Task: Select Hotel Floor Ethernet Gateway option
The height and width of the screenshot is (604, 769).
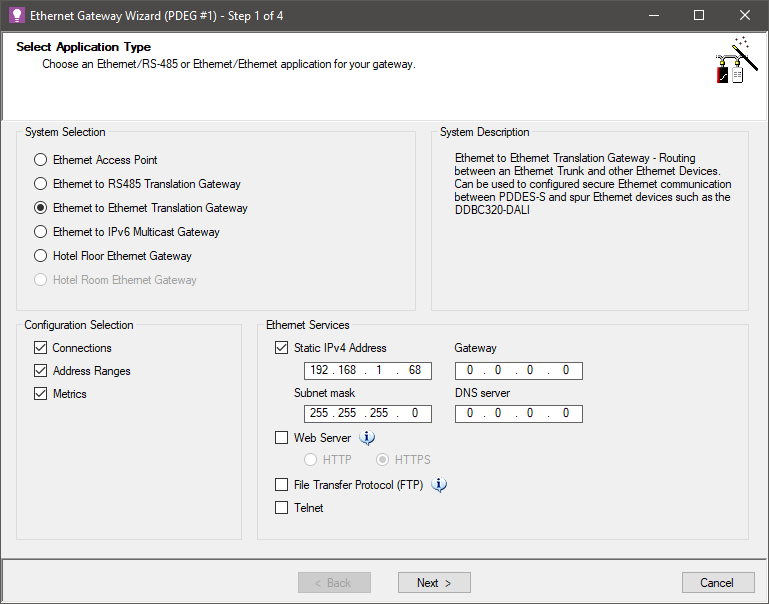Action: pos(41,256)
